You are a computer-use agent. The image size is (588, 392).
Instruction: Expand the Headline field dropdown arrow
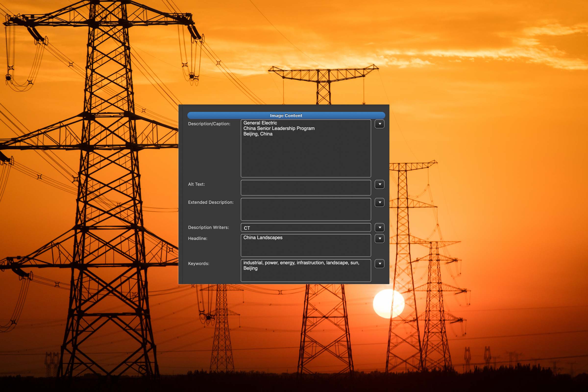pyautogui.click(x=380, y=238)
